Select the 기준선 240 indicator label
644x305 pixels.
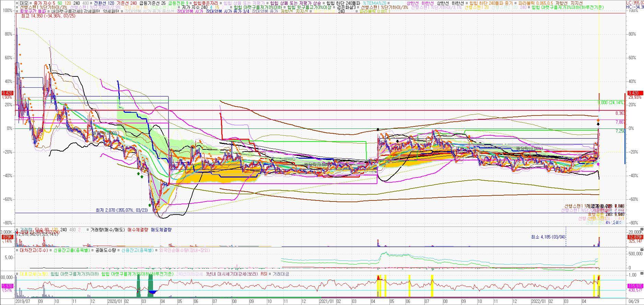(127, 3)
